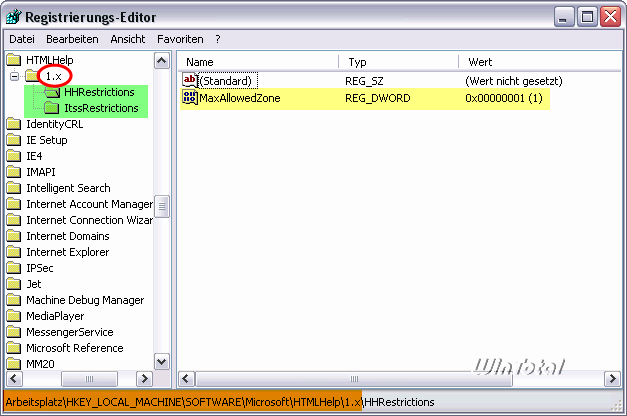Click the string icon of (Standard) value
Screen dimensions: 627x416
[x=190, y=80]
